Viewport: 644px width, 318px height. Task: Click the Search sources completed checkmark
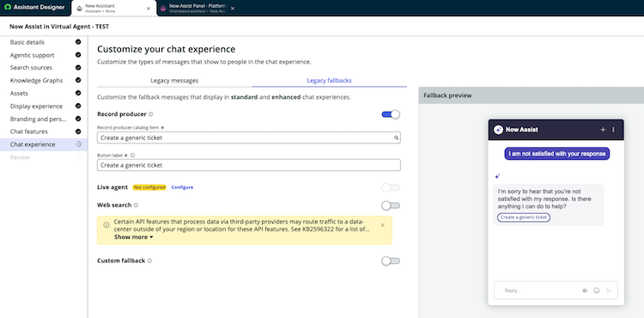tap(78, 67)
